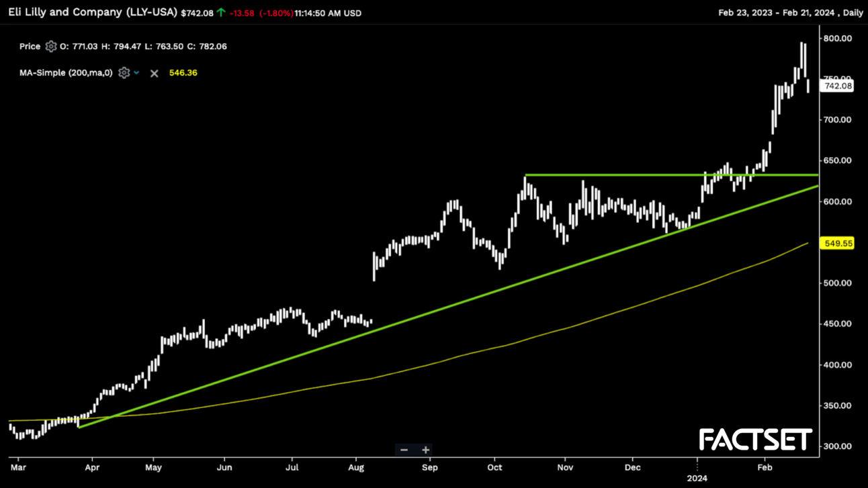Image resolution: width=868 pixels, height=488 pixels.
Task: Select the green rising diagonal trendline
Action: pos(449,306)
